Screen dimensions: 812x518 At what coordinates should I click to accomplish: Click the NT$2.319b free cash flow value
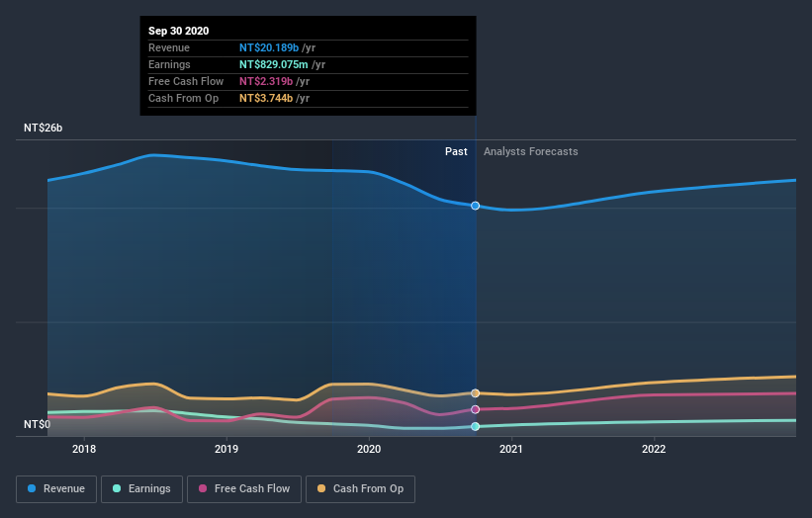click(x=266, y=81)
